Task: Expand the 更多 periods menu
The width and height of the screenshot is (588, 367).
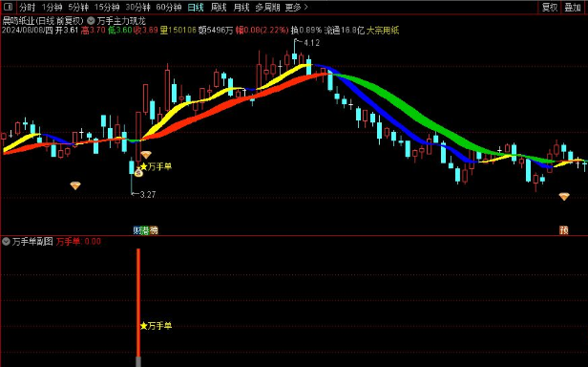Action: pyautogui.click(x=296, y=7)
